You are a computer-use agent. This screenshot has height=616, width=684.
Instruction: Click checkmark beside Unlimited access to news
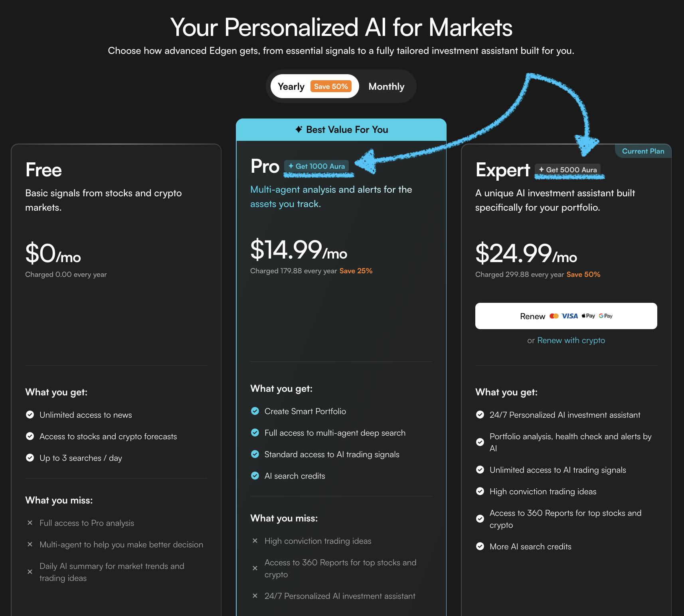tap(30, 415)
